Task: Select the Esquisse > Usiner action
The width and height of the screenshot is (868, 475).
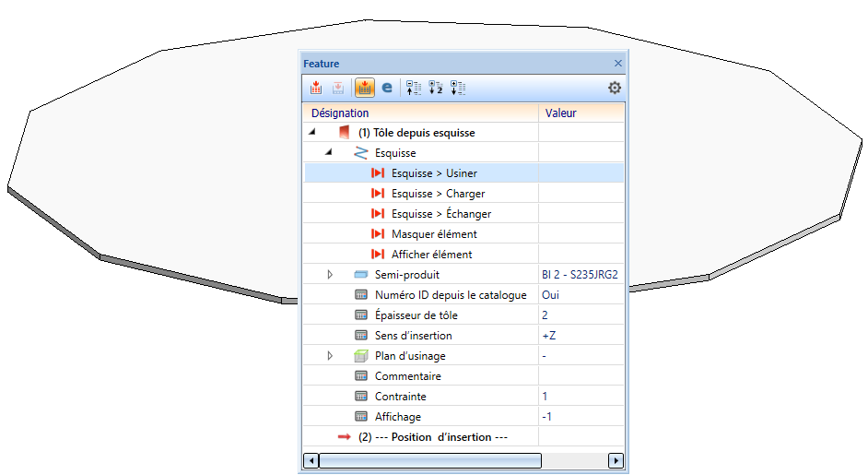Action: (x=434, y=173)
